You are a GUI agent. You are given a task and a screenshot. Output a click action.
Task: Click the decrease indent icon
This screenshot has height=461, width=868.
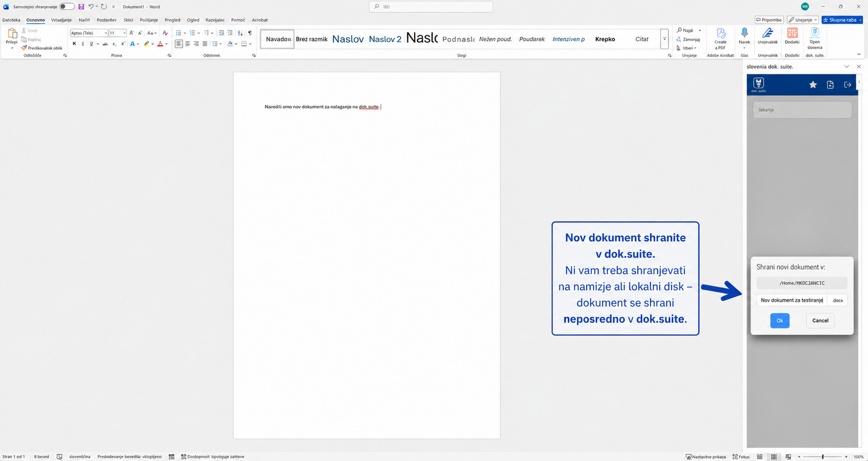222,33
